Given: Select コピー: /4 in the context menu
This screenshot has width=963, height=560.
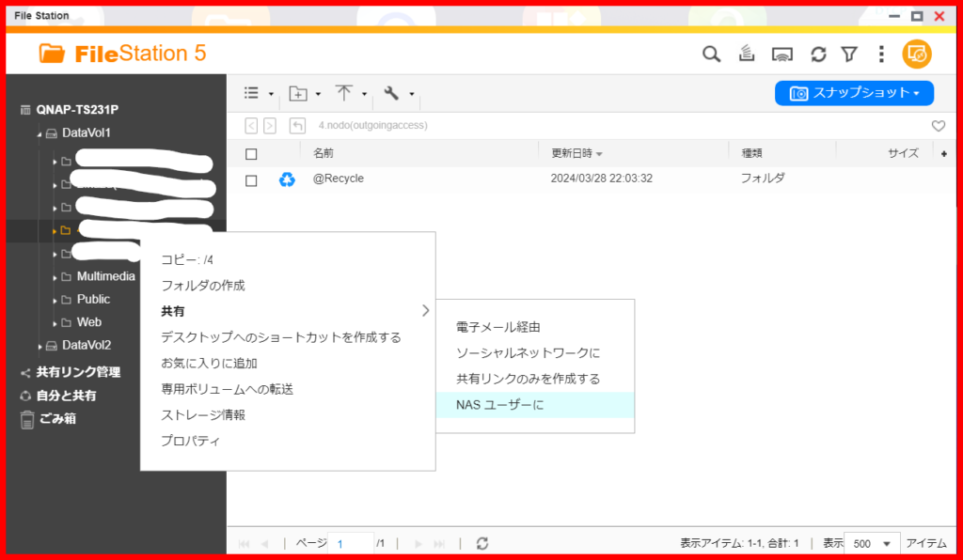Looking at the screenshot, I should (x=288, y=259).
